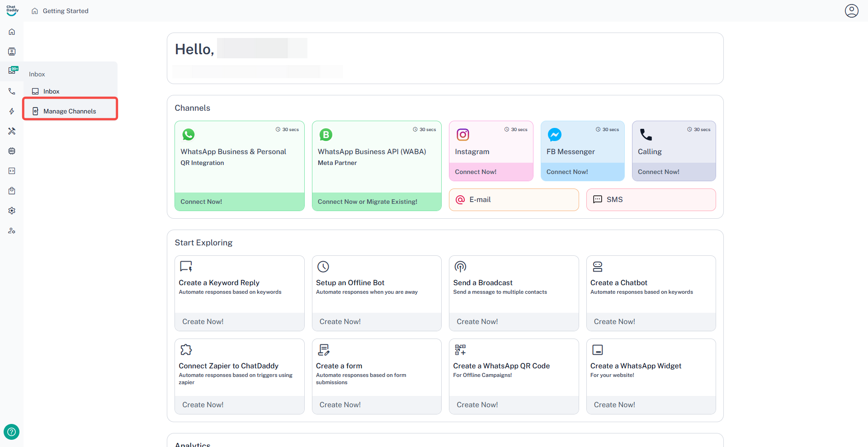
Task: Open the Home sidebar icon
Action: pos(12,32)
